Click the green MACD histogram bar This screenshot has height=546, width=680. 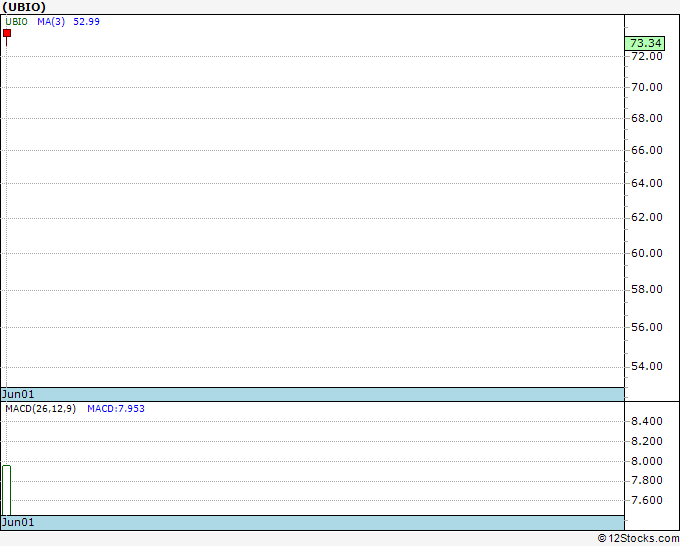[x=7, y=490]
